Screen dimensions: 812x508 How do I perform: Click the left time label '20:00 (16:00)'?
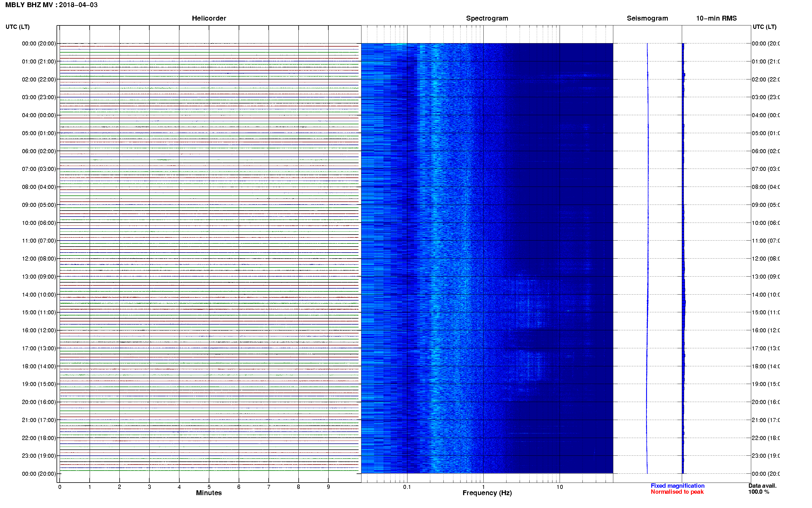click(39, 402)
